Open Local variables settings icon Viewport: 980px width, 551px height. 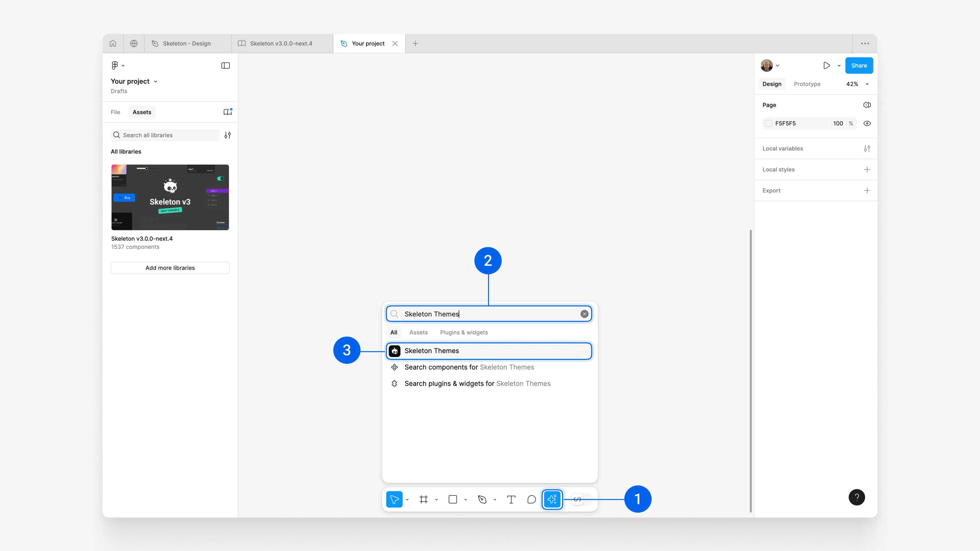(867, 148)
